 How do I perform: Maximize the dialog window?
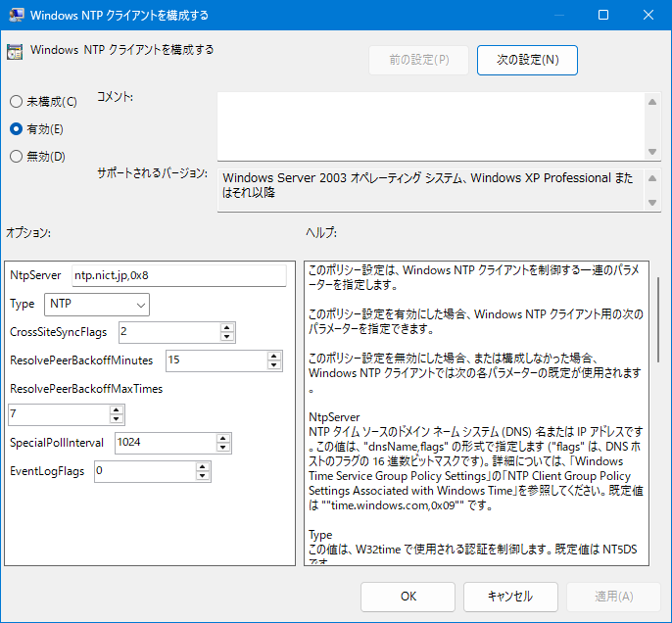click(x=603, y=15)
